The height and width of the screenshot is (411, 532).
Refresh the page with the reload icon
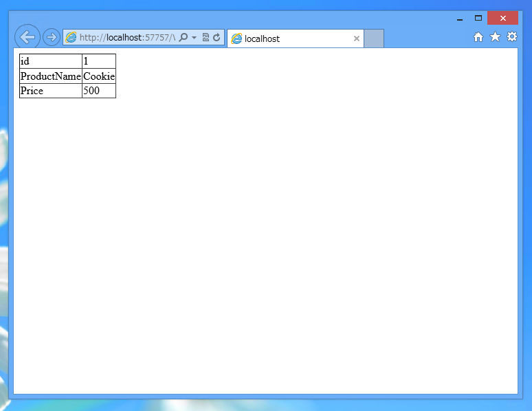point(217,37)
